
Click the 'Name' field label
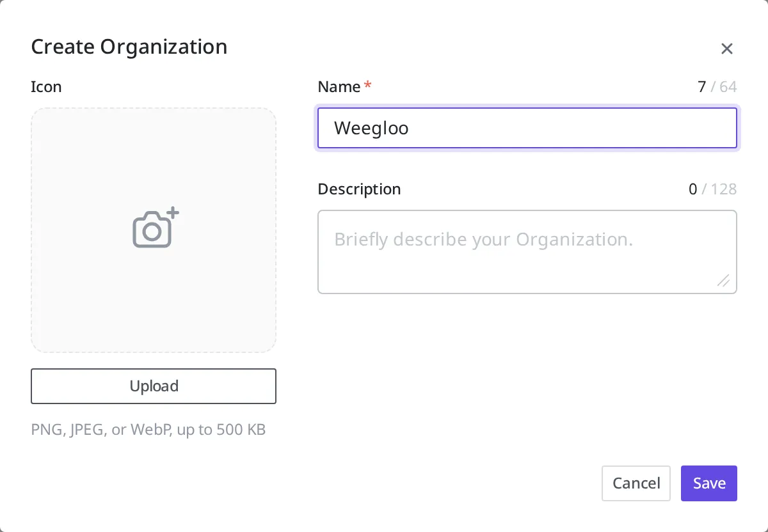pyautogui.click(x=339, y=87)
